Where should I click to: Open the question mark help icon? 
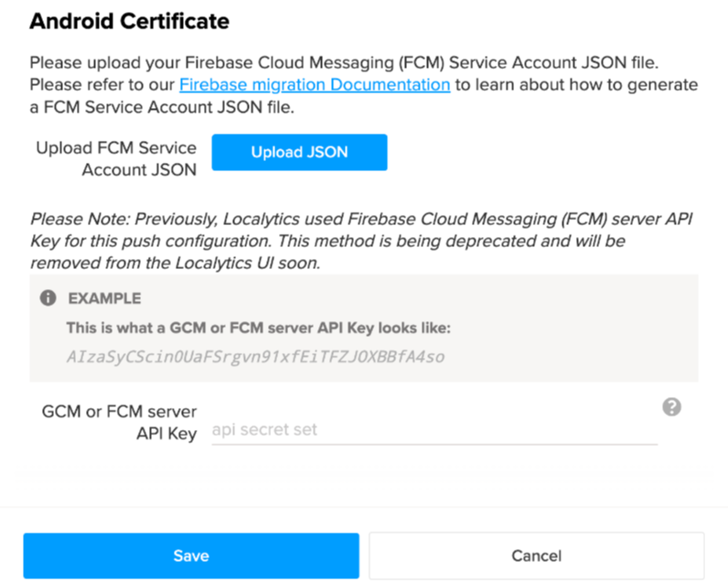pos(671,407)
